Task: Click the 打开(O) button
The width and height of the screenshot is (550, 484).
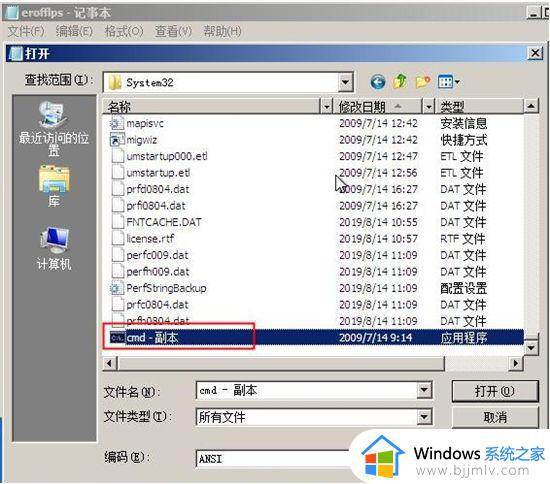Action: click(495, 391)
